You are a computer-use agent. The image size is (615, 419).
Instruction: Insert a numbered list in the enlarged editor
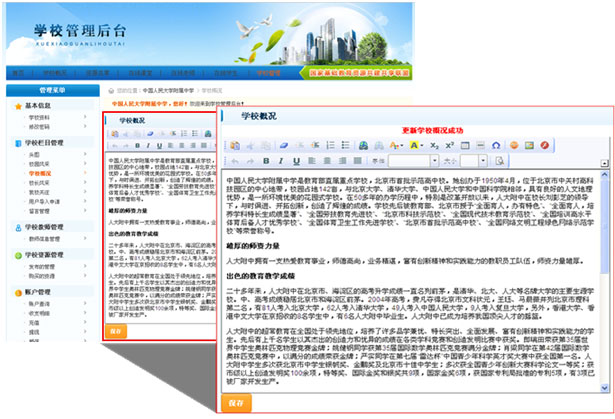[330, 145]
